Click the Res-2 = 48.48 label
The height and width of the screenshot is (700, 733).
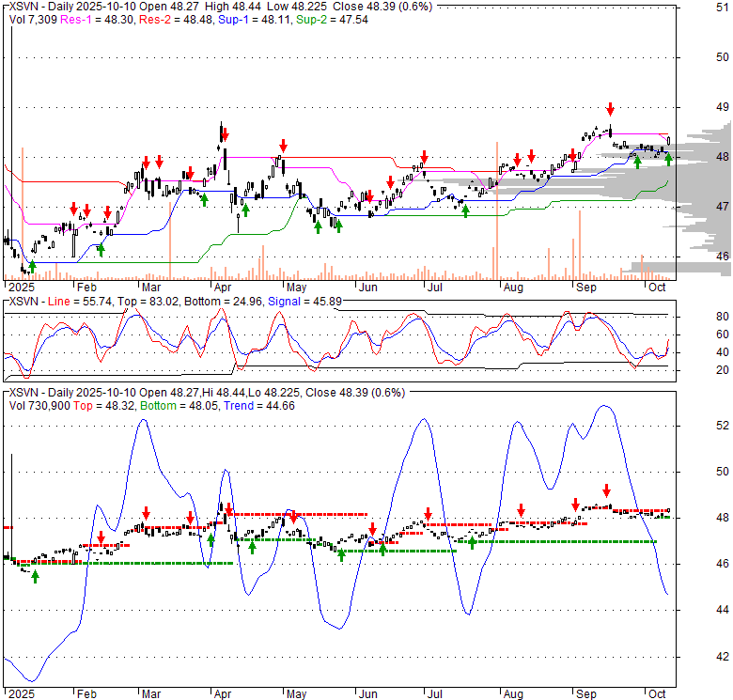tap(176, 18)
